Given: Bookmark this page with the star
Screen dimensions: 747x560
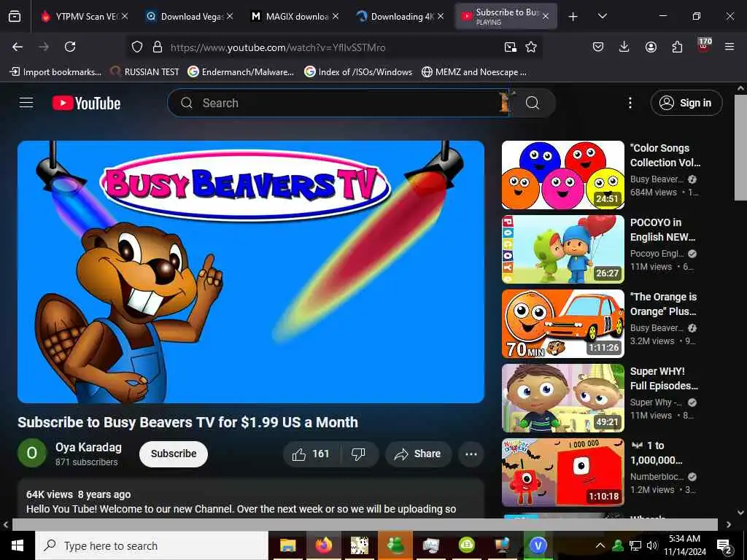Looking at the screenshot, I should (x=531, y=47).
